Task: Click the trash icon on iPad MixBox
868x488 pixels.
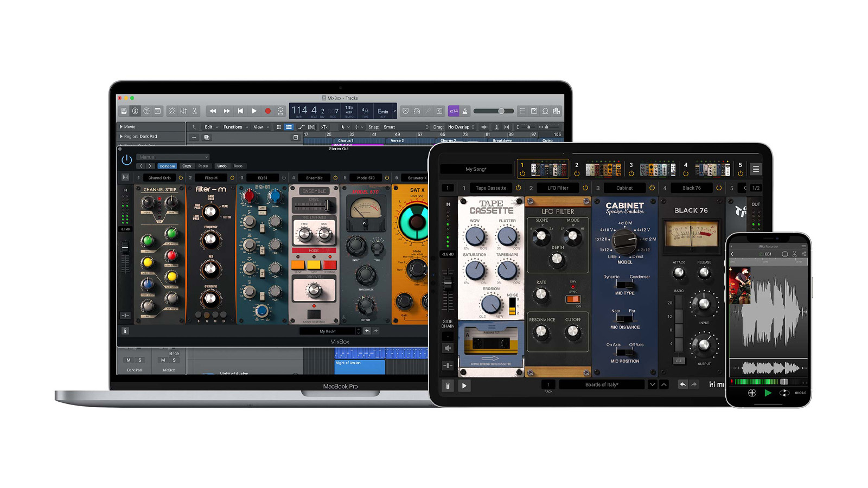Action: [448, 386]
